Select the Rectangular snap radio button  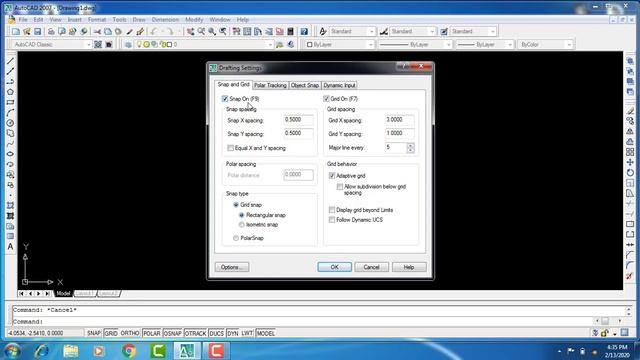(x=242, y=215)
